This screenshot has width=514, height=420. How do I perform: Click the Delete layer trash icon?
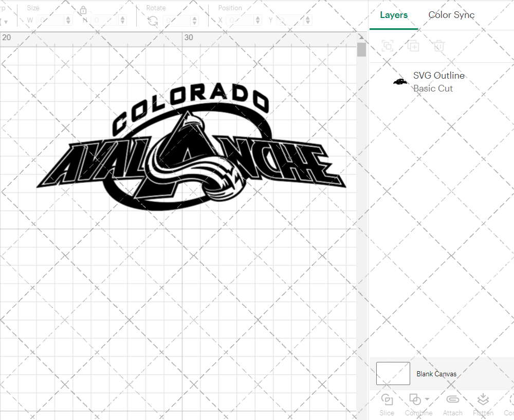[x=439, y=46]
